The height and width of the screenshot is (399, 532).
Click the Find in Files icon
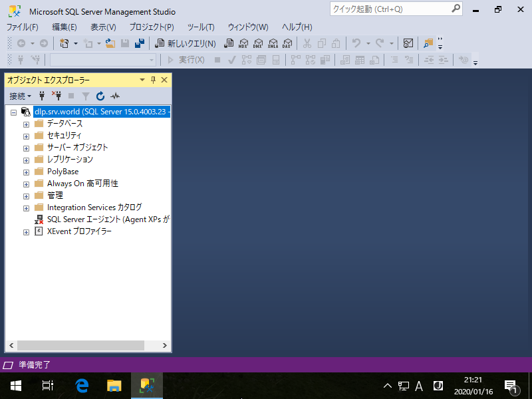tap(428, 43)
